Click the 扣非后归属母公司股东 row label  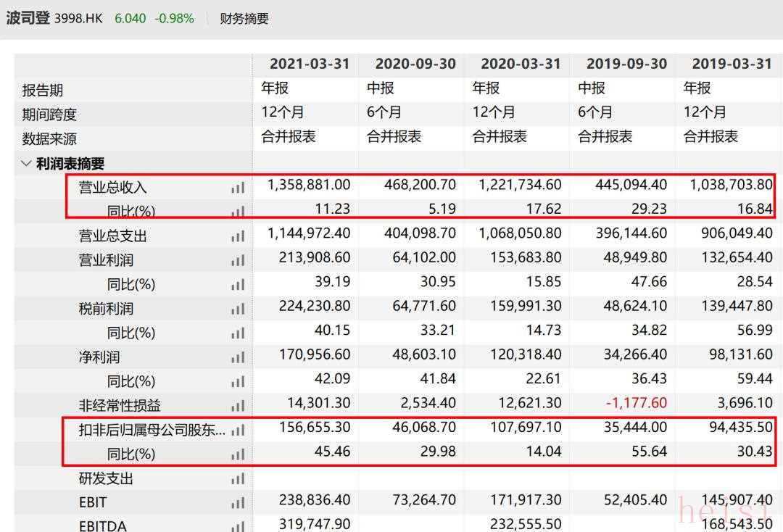pyautogui.click(x=152, y=430)
